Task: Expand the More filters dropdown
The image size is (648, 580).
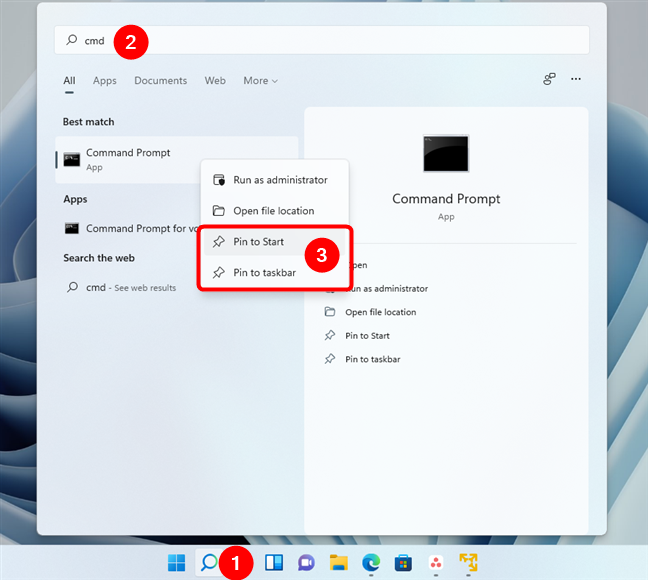Action: click(x=260, y=81)
